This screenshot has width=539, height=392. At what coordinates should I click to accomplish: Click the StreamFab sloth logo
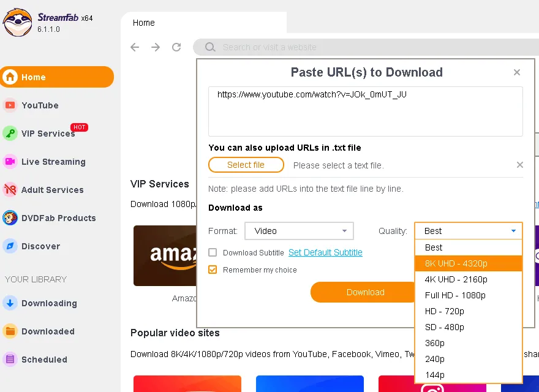pos(17,22)
